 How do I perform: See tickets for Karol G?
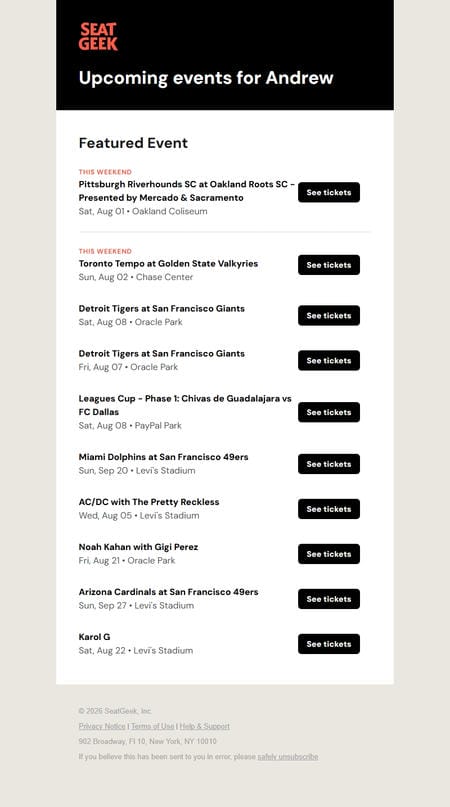pos(328,644)
